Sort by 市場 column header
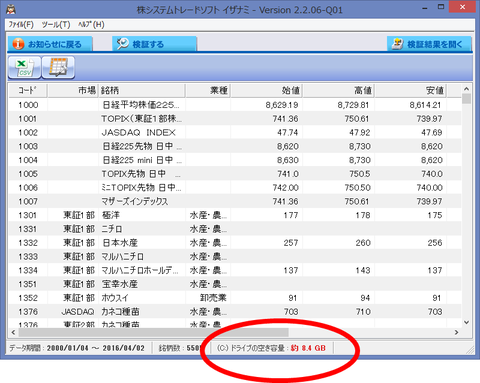Image resolution: width=480 pixels, height=383 pixels. [73, 90]
